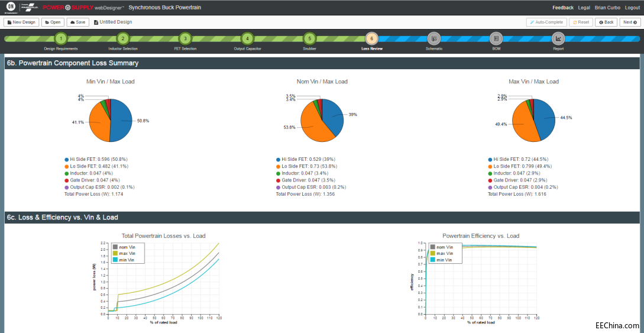Jump to step 2 Inductor Selection
This screenshot has width=644, height=333.
tap(123, 38)
